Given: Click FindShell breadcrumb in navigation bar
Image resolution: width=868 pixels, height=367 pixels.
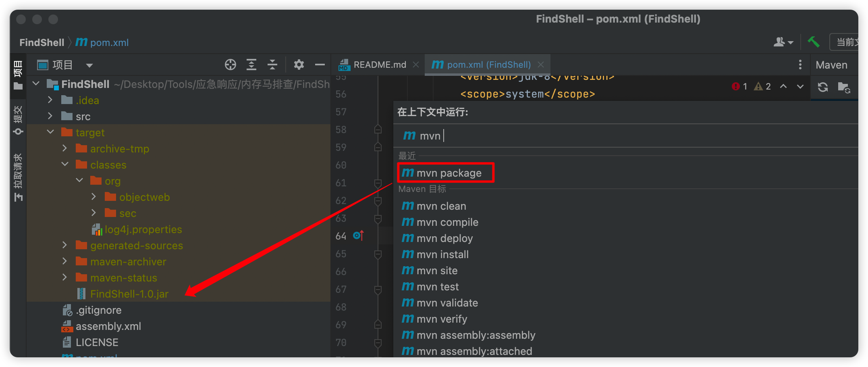Looking at the screenshot, I should point(42,42).
